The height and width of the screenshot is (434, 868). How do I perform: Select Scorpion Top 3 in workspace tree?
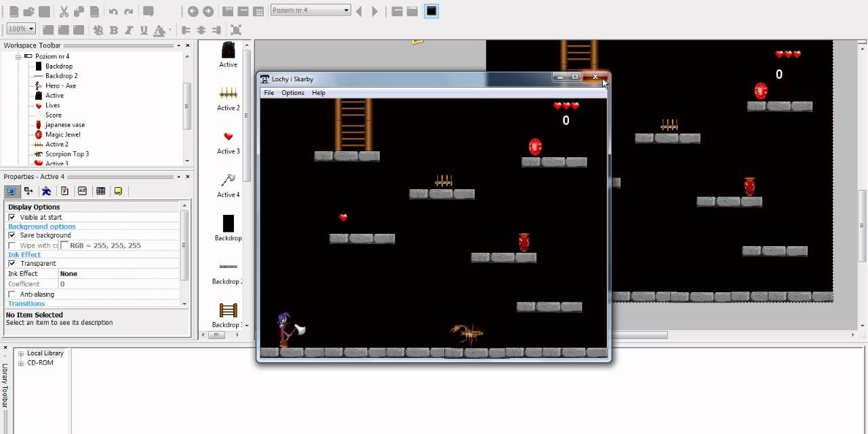(67, 154)
